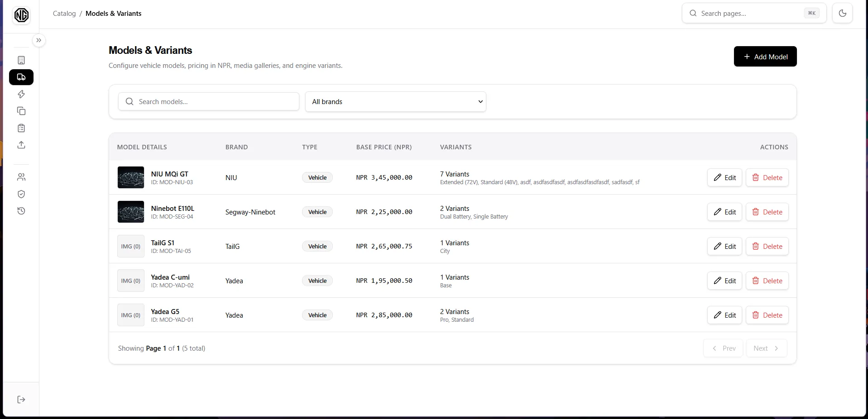The width and height of the screenshot is (868, 419).
Task: Click the NIU MQi GT thumbnail image
Action: 131,177
